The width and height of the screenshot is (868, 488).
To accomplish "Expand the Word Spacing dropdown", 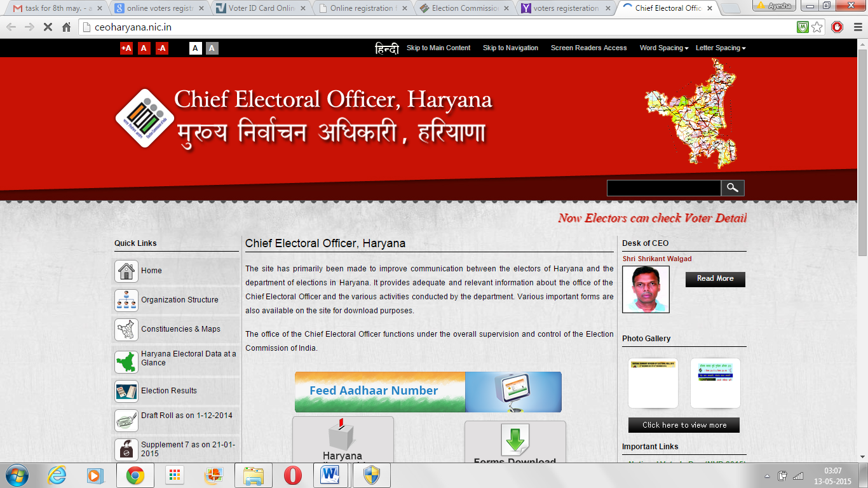I will tap(664, 48).
